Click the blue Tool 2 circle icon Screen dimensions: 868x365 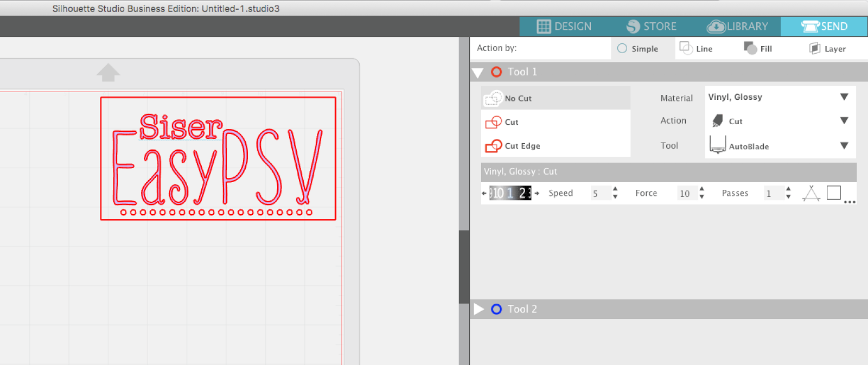496,309
